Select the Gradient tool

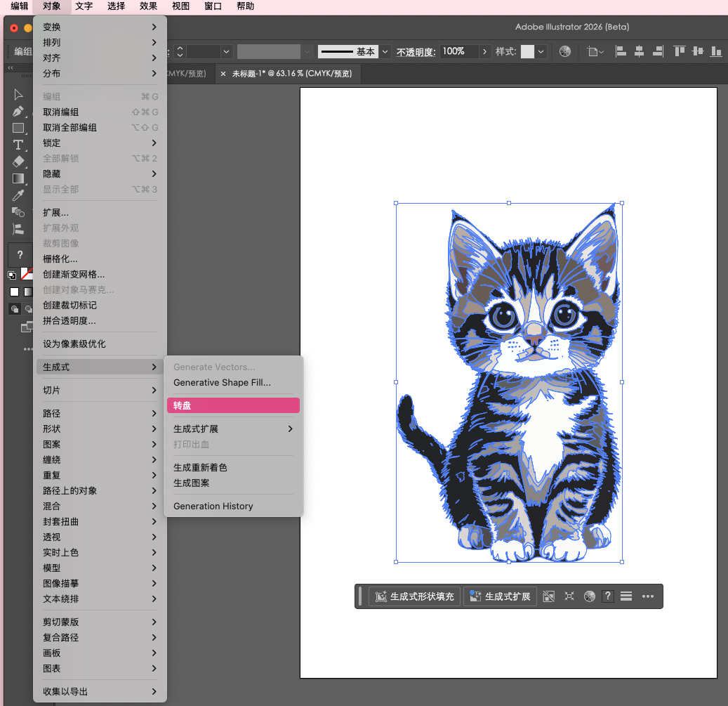click(x=18, y=178)
